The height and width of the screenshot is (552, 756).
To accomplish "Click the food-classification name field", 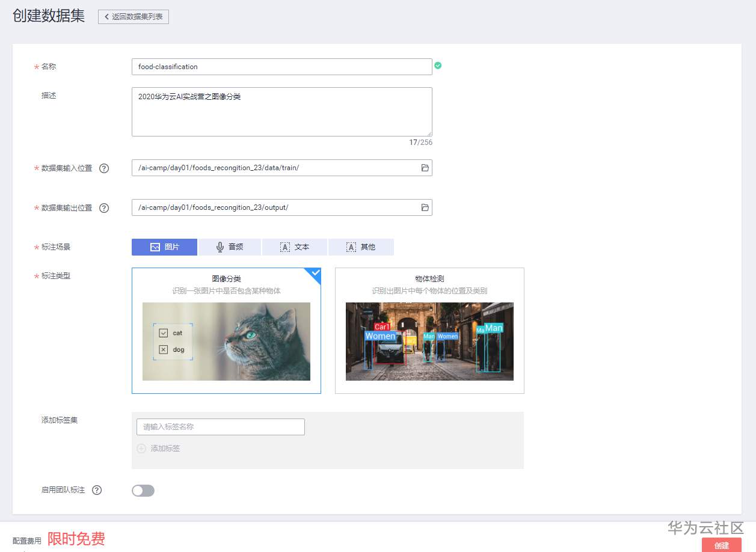I will [281, 67].
